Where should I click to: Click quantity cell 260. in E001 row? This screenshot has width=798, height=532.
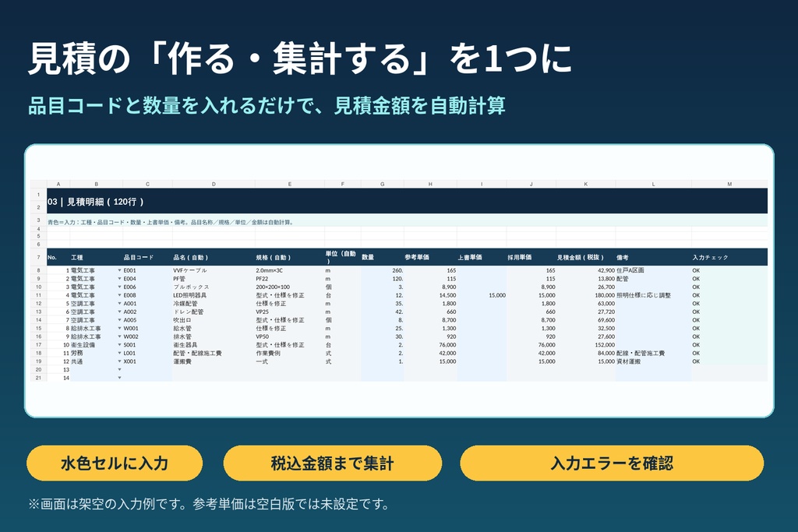[382, 270]
